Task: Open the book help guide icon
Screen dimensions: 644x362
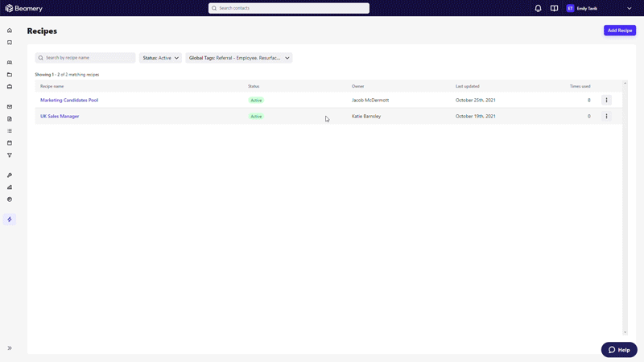Action: (554, 8)
